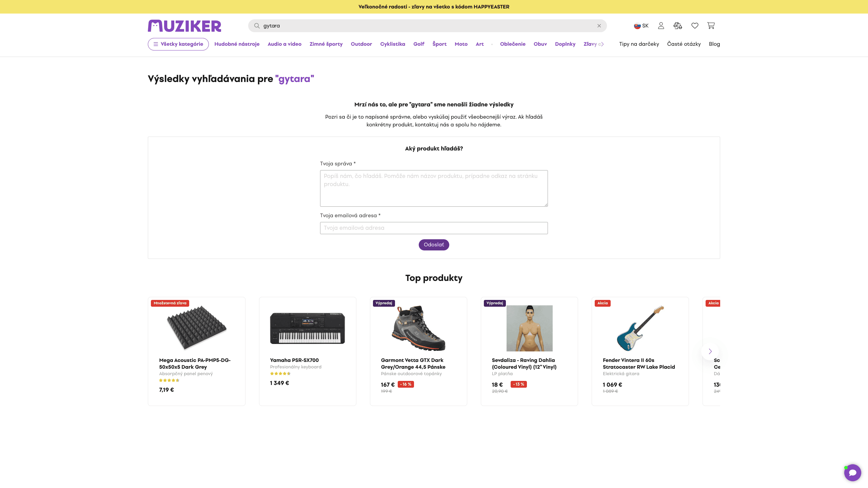The height and width of the screenshot is (488, 868).
Task: Open the product comparison scales icon
Action: [677, 26]
